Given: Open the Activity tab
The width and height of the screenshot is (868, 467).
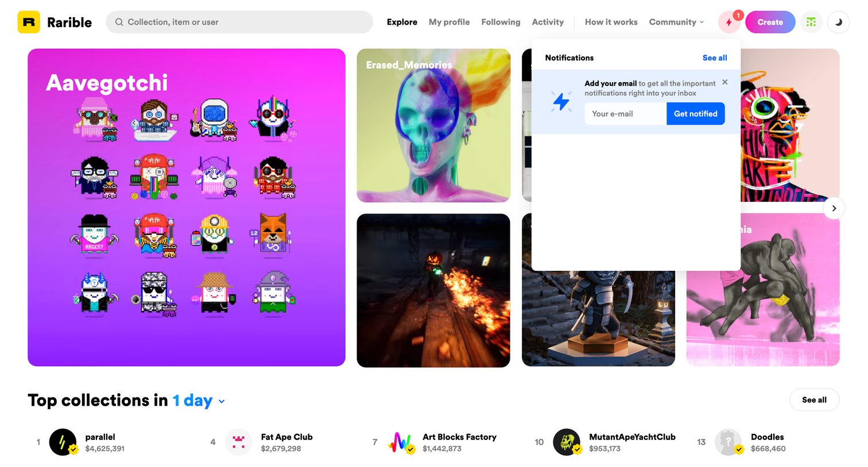Looking at the screenshot, I should pos(548,22).
